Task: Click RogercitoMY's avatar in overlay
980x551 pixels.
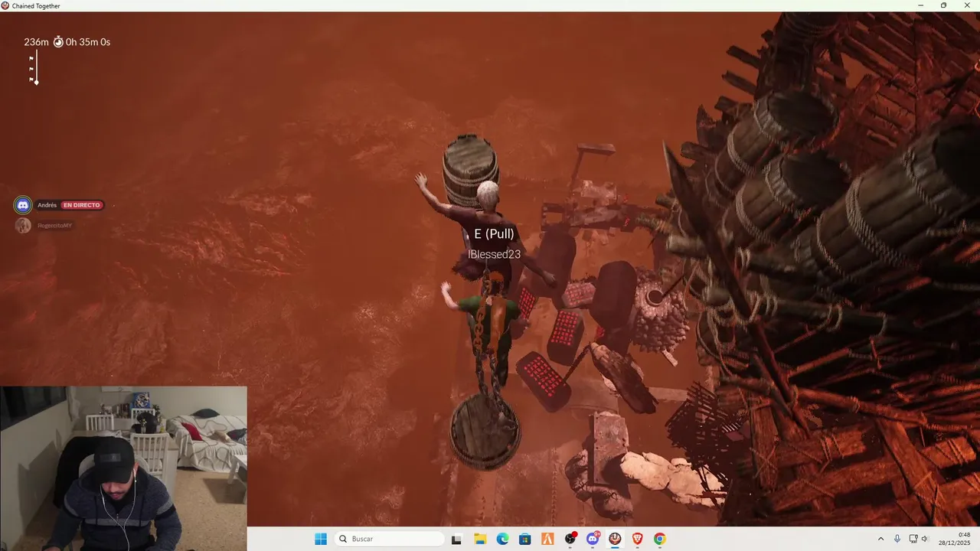Action: coord(24,225)
